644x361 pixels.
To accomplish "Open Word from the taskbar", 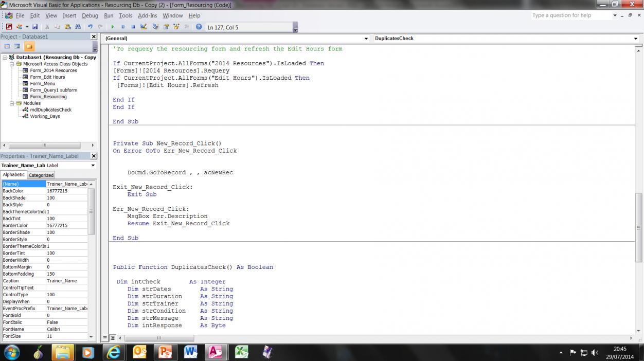I will tap(190, 352).
